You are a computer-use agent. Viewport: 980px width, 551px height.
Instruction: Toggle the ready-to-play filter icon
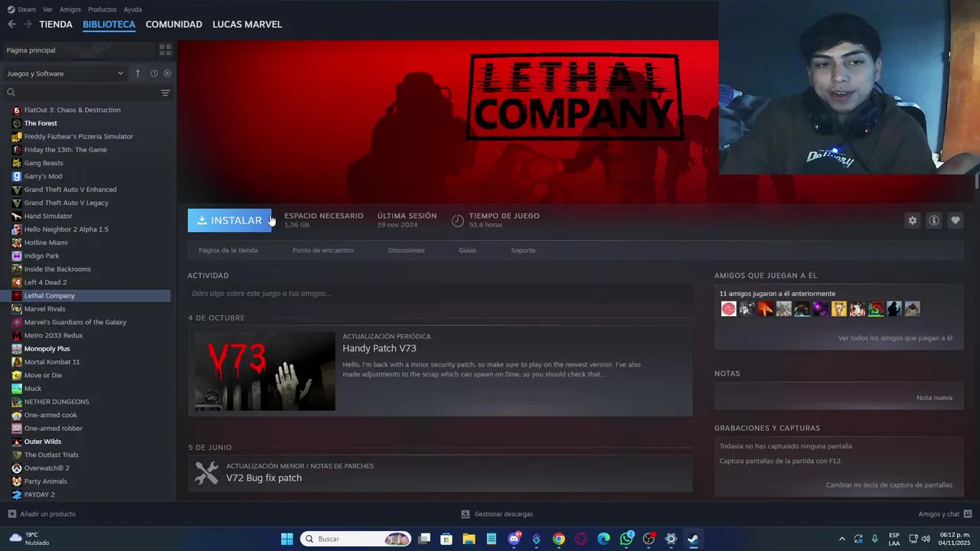[167, 73]
